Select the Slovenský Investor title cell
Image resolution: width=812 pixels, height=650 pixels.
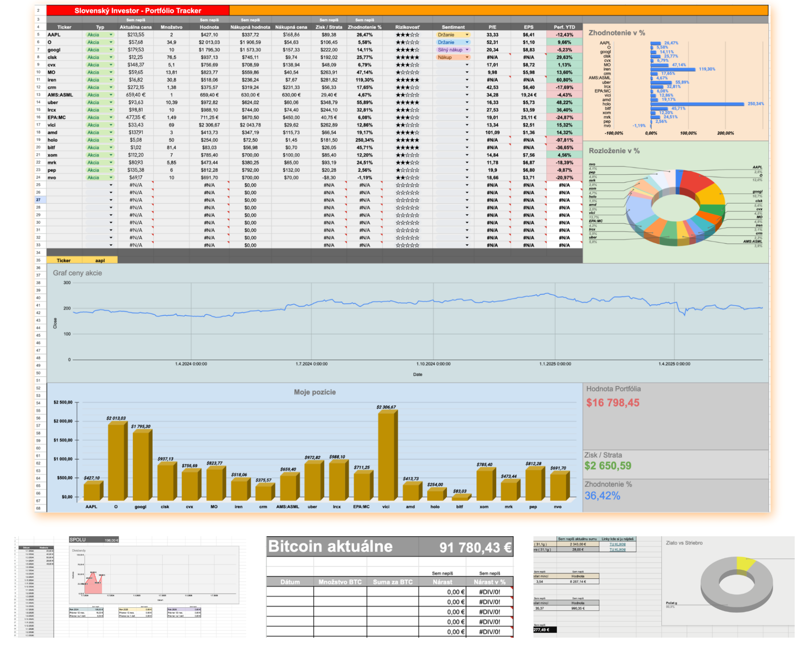[x=138, y=11]
